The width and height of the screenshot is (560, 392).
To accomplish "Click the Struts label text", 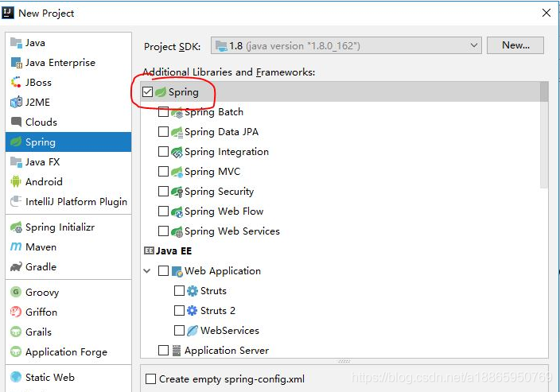I will (x=213, y=291).
